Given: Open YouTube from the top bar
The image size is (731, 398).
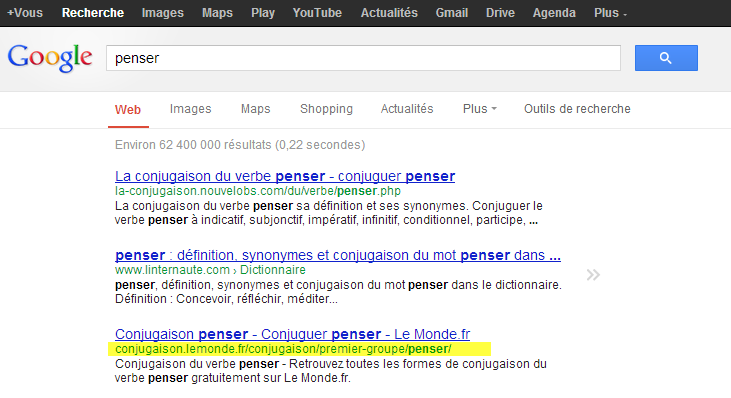Looking at the screenshot, I should tap(317, 13).
